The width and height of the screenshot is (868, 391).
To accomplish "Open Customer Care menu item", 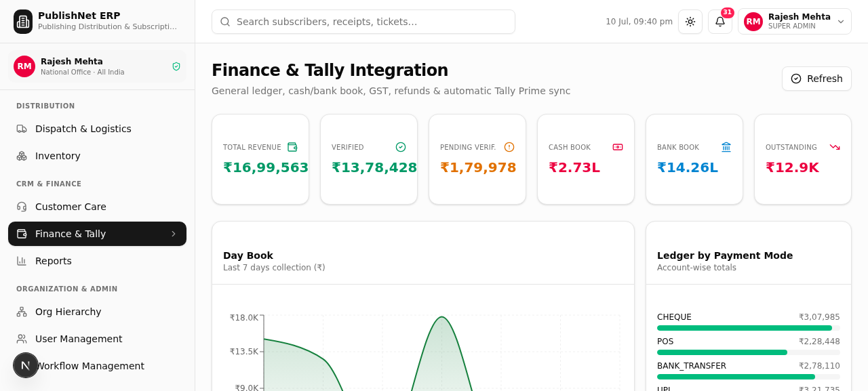I will 97,207.
